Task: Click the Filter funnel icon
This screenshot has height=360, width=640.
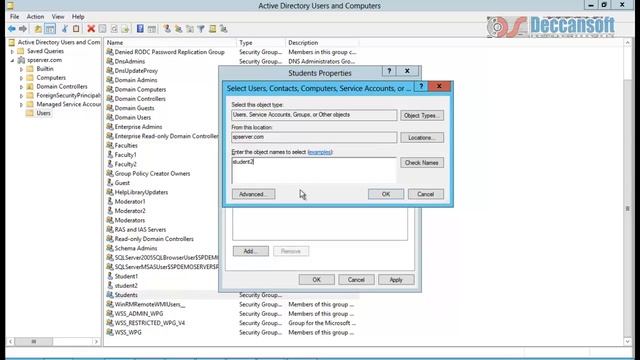Action: [201, 29]
